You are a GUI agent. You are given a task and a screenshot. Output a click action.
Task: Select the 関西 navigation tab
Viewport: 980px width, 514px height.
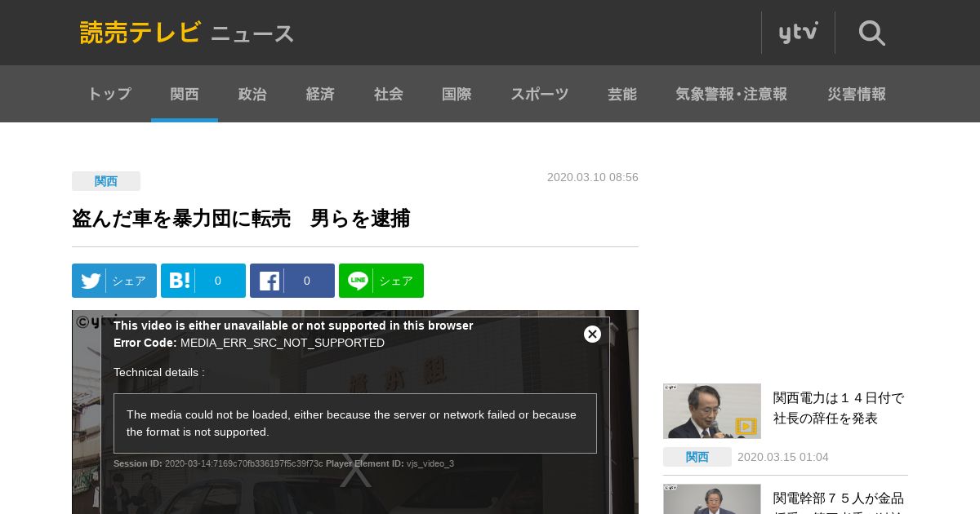pos(185,94)
